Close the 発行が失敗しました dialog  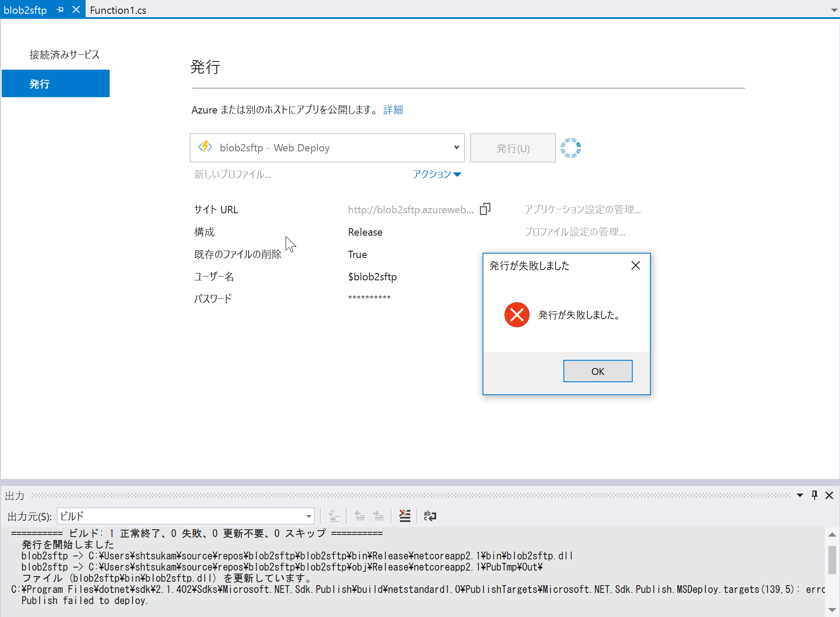[x=635, y=265]
